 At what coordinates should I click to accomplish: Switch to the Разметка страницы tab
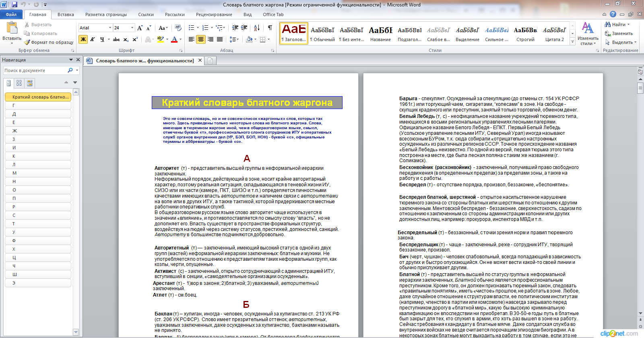[106, 14]
